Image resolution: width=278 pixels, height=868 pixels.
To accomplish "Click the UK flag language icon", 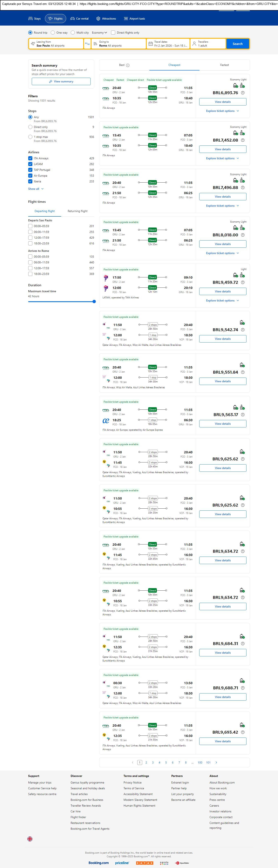I will point(30,839).
